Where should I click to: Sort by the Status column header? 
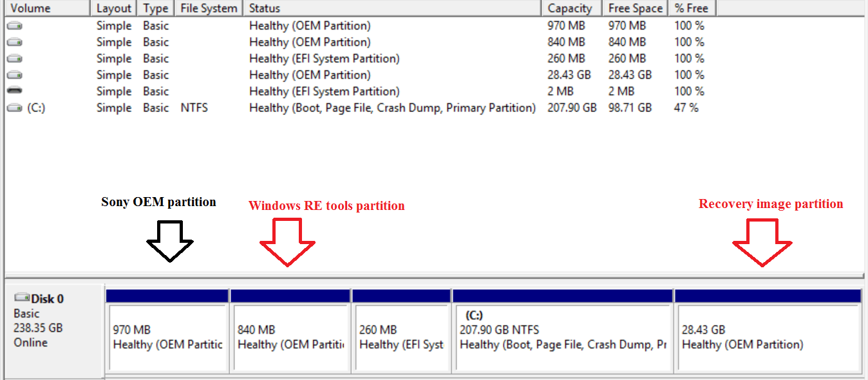[x=392, y=8]
